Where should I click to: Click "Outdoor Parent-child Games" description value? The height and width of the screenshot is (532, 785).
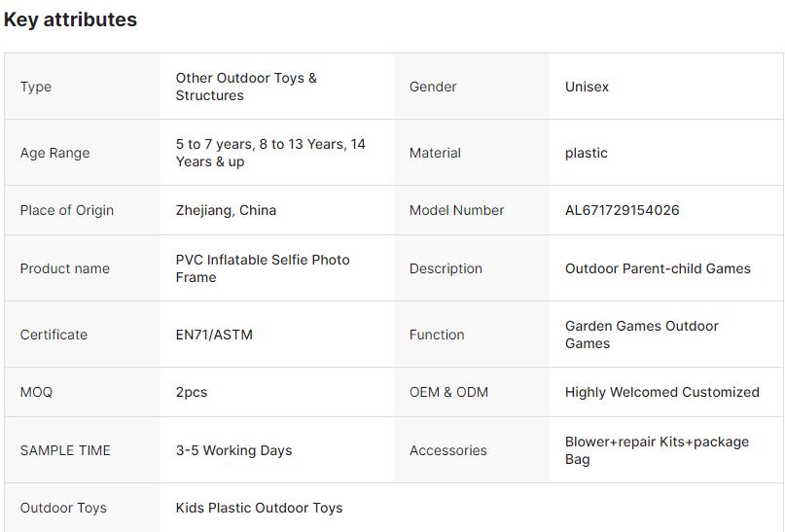click(658, 268)
